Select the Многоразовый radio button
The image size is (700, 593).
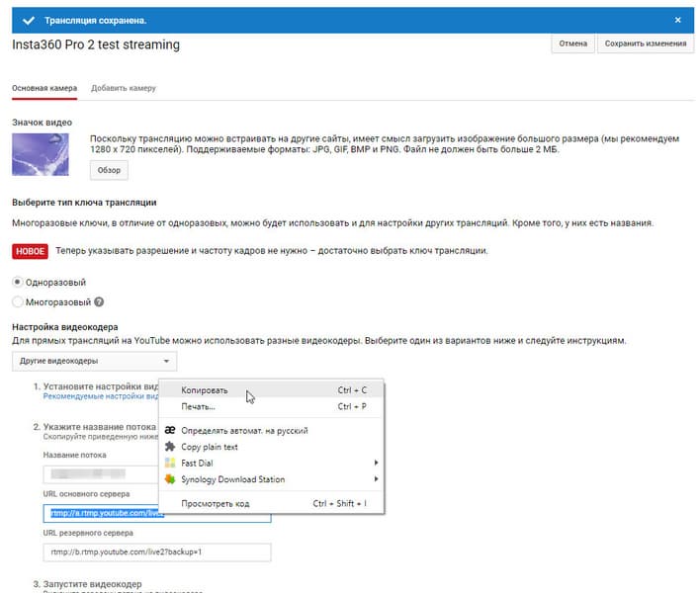pos(17,302)
